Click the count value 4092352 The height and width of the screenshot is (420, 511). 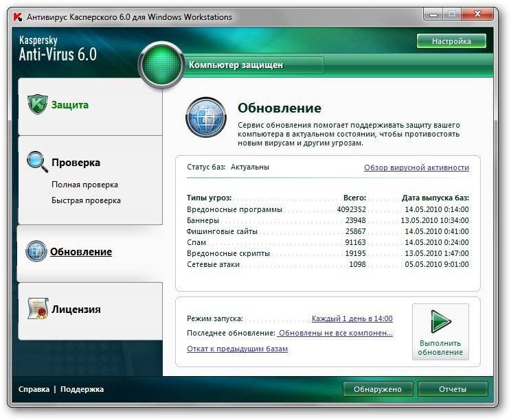pyautogui.click(x=352, y=209)
